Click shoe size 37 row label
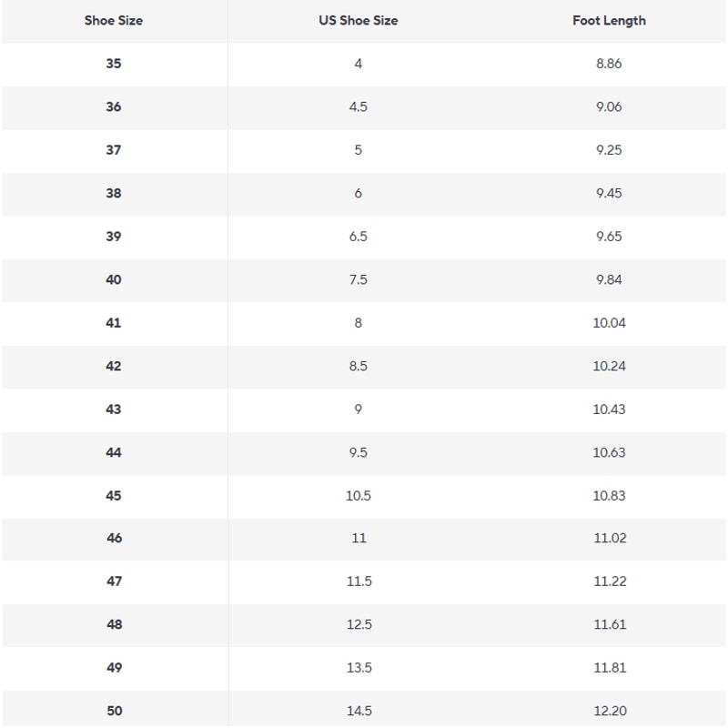 click(114, 150)
